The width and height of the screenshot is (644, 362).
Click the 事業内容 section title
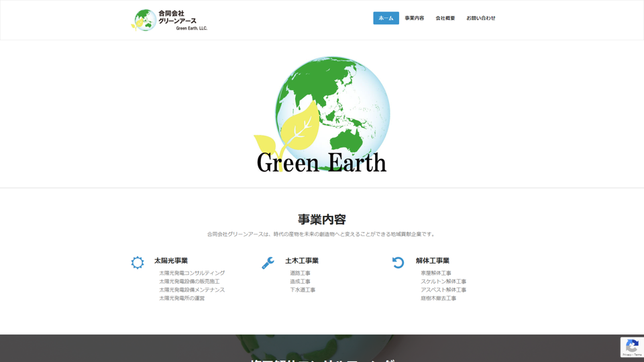tap(322, 219)
